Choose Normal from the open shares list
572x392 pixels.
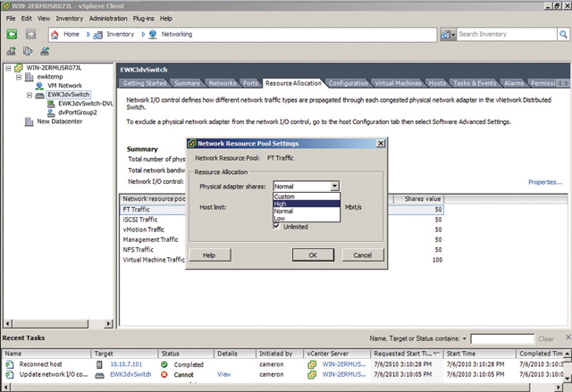click(x=307, y=211)
